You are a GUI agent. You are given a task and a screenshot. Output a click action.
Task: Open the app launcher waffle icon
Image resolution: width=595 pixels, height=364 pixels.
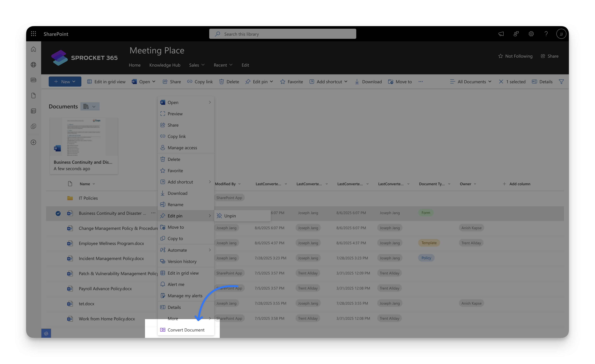point(34,34)
